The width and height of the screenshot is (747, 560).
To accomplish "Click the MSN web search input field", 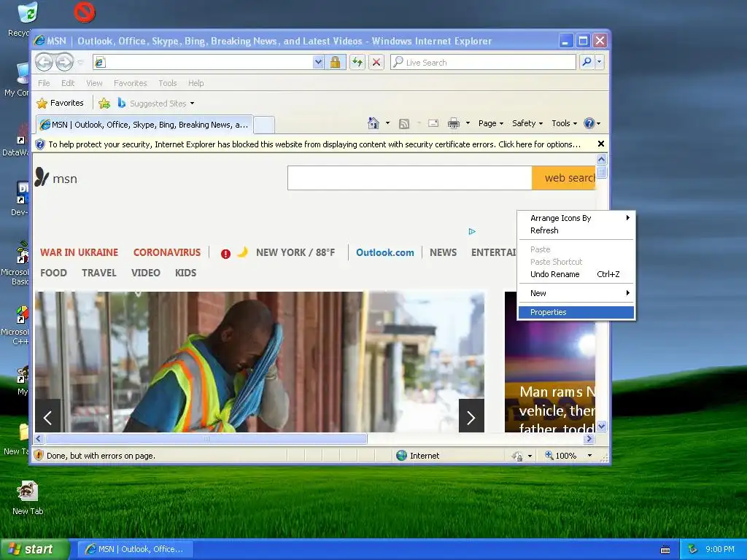I will [410, 178].
